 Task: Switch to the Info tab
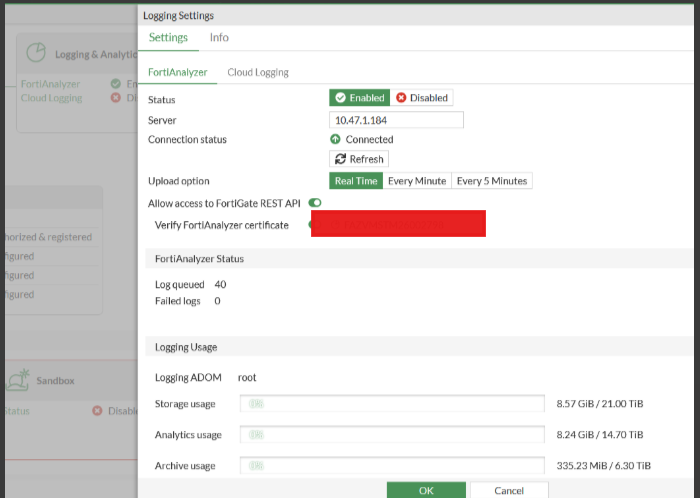pos(219,37)
